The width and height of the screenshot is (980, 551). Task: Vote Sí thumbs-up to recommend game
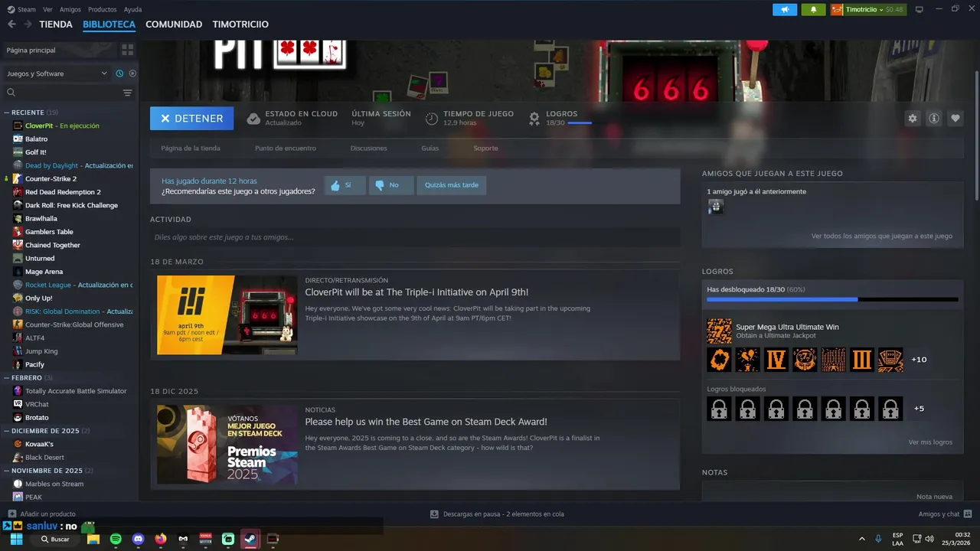pos(345,185)
